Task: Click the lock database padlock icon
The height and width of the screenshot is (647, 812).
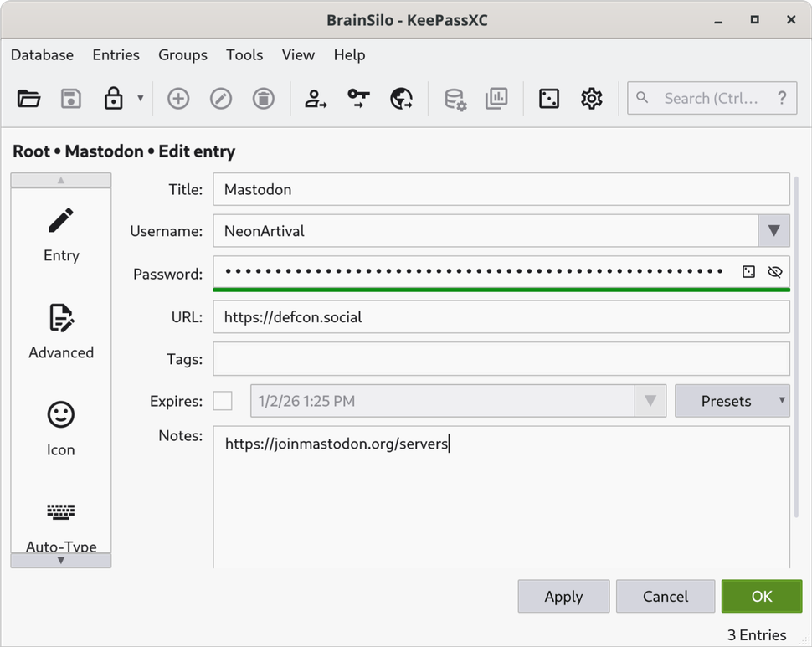Action: pos(113,99)
